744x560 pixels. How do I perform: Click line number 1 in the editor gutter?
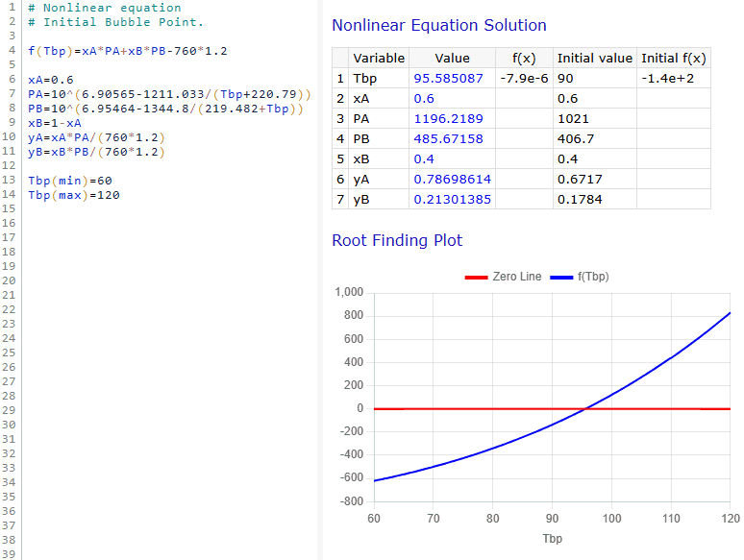[11, 7]
